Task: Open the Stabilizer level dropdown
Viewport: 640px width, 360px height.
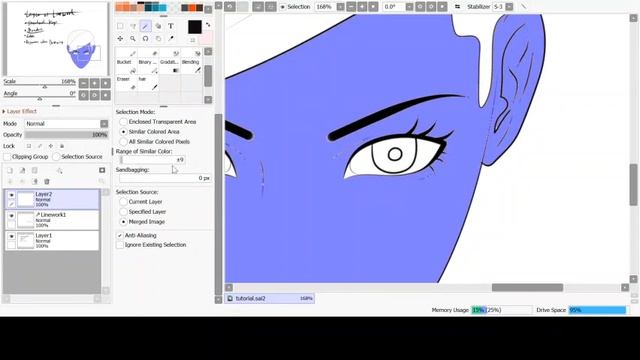Action: pos(509,7)
